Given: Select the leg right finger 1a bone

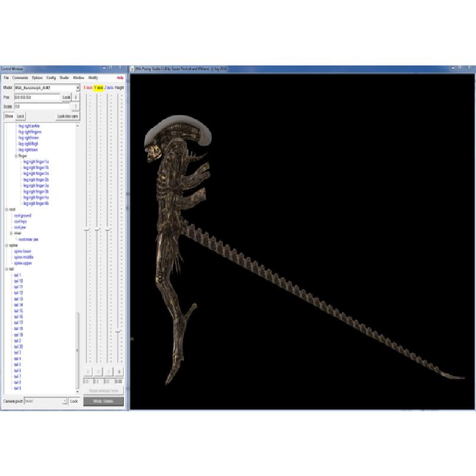Looking at the screenshot, I should click(x=36, y=162).
